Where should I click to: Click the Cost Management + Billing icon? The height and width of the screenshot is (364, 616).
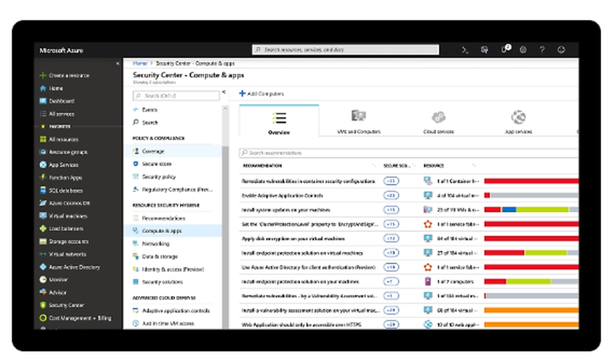tap(43, 318)
